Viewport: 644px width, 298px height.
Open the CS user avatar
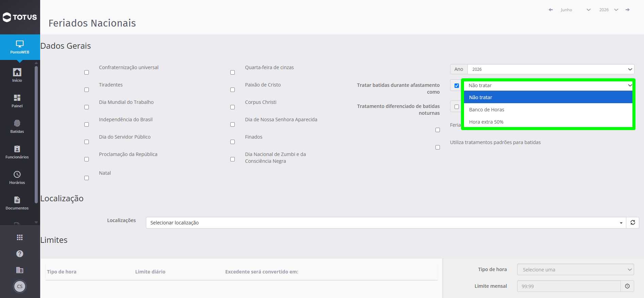click(20, 286)
